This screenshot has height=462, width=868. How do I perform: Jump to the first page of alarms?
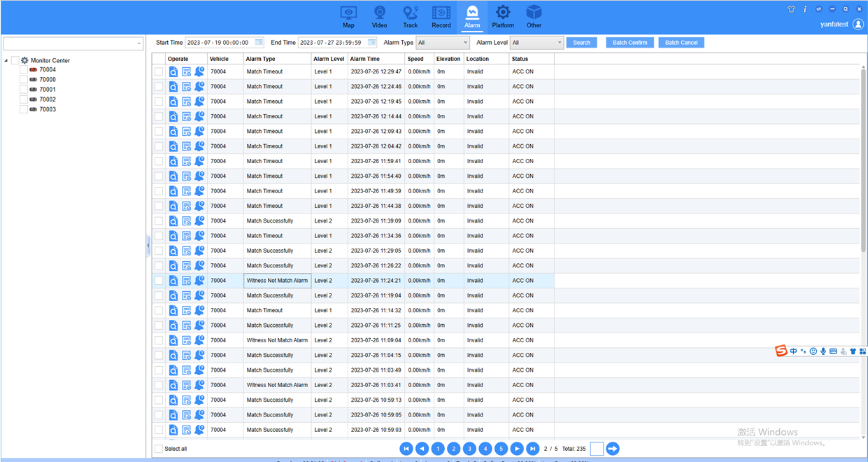406,449
